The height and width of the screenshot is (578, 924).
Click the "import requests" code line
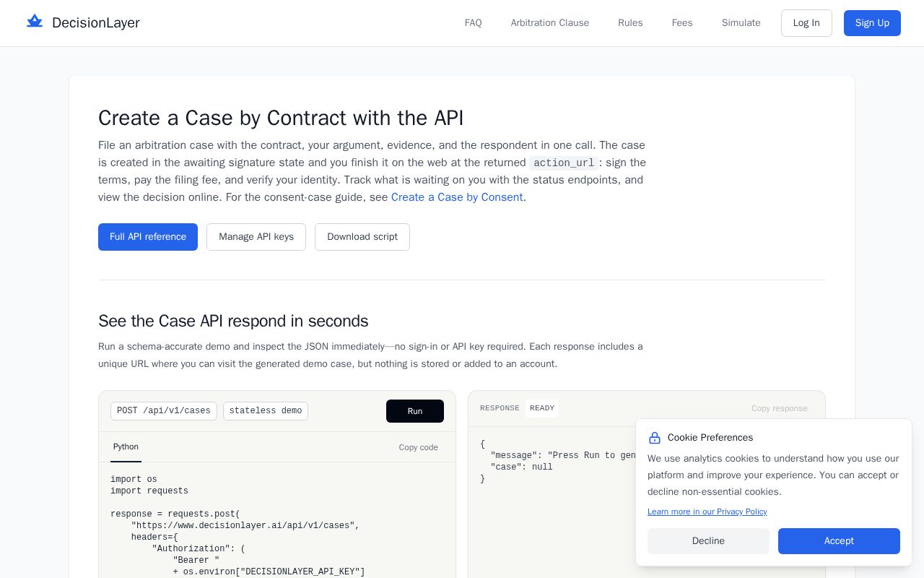click(x=149, y=491)
